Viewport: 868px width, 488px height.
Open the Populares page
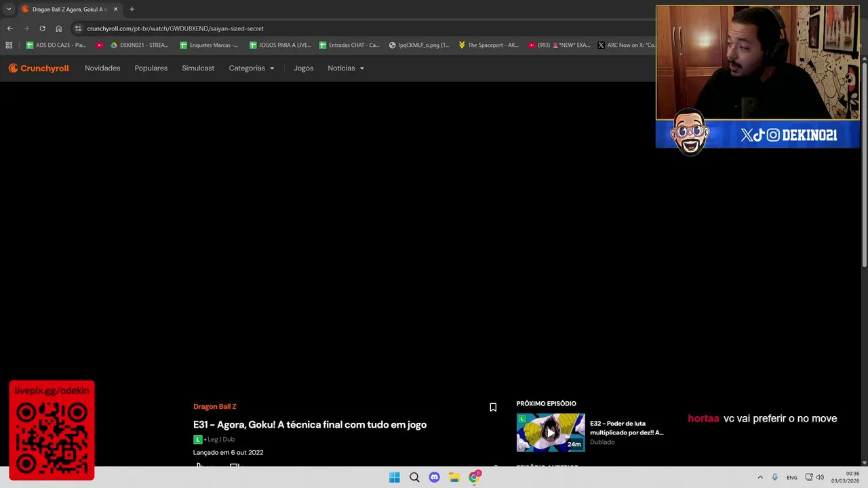(151, 68)
